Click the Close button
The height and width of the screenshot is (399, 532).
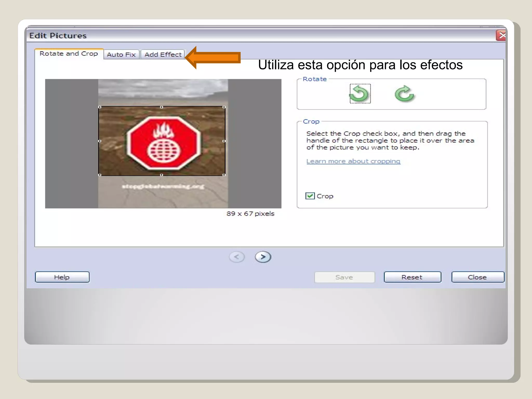(x=477, y=277)
